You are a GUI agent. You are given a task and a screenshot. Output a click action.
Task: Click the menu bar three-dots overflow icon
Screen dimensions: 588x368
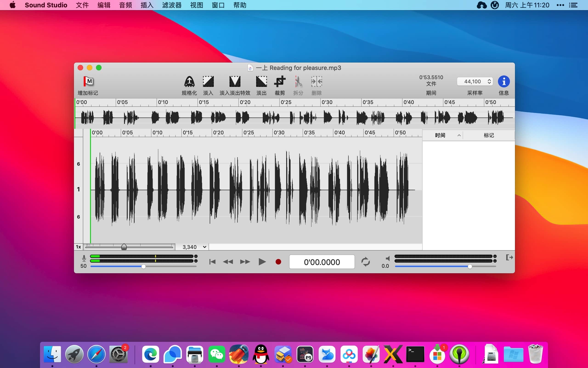click(560, 5)
